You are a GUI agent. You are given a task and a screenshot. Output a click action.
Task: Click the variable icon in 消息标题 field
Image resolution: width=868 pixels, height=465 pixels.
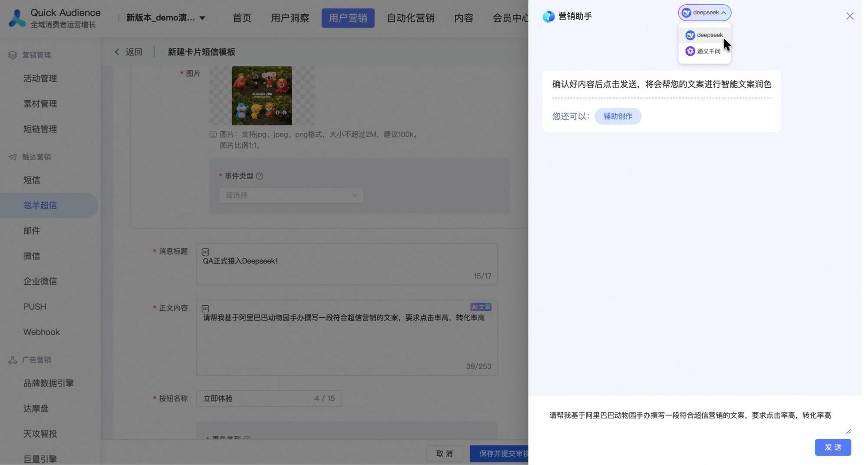tap(205, 252)
